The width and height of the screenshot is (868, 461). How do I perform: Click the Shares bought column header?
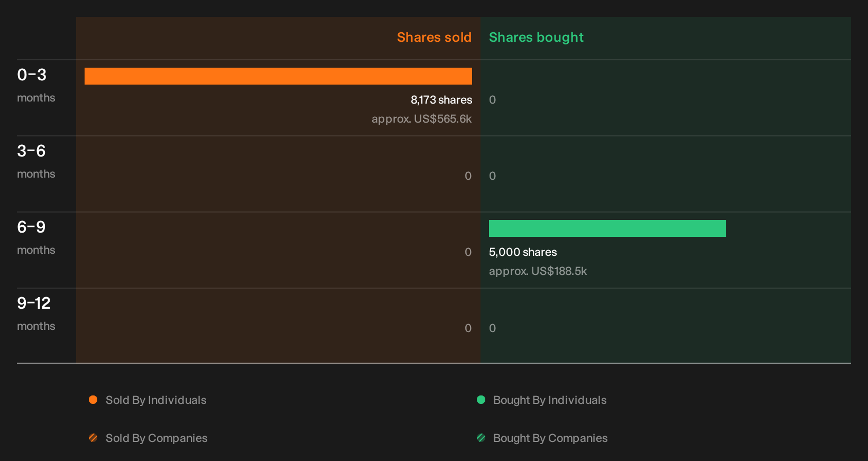pos(536,38)
